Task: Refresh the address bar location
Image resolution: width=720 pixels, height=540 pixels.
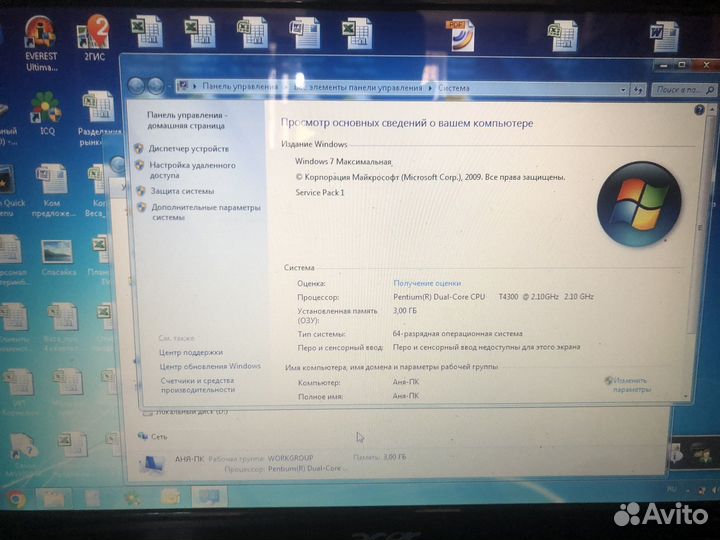Action: coord(638,90)
